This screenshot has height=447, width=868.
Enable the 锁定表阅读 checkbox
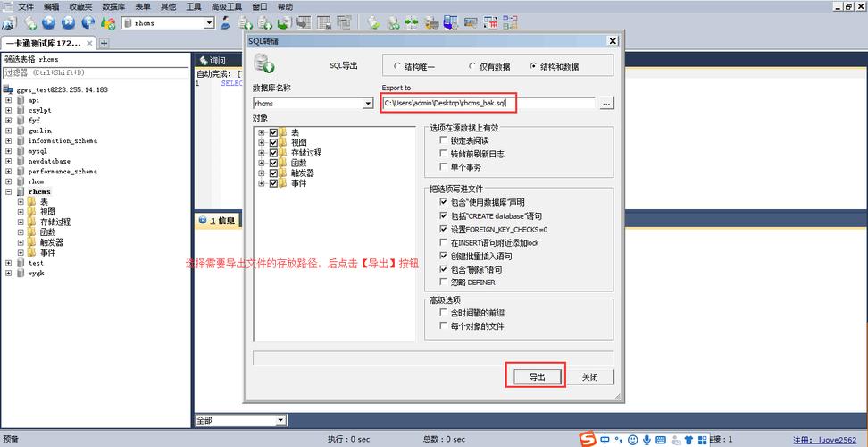pyautogui.click(x=443, y=140)
